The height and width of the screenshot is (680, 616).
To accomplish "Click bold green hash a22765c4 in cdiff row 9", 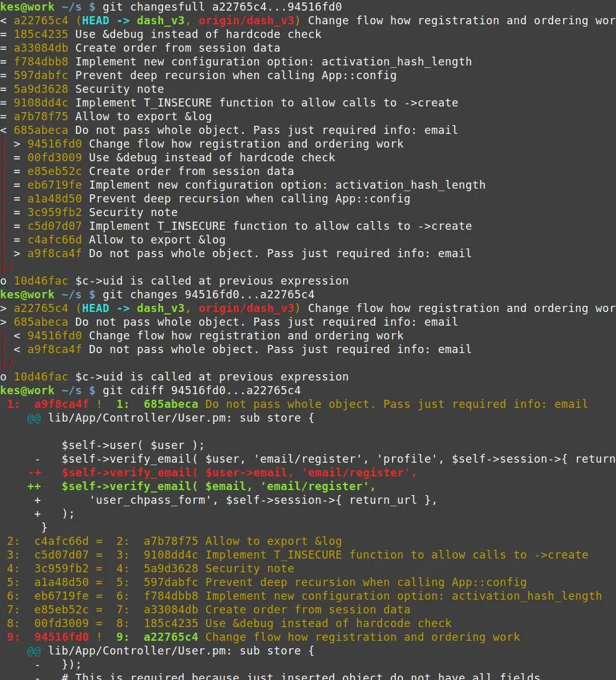I will coord(170,637).
